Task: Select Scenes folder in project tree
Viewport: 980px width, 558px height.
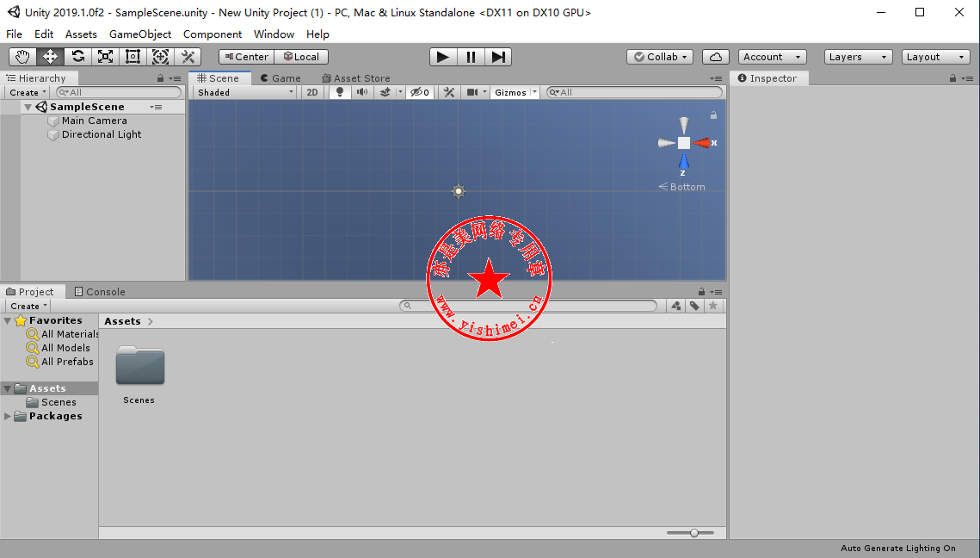Action: 52,402
